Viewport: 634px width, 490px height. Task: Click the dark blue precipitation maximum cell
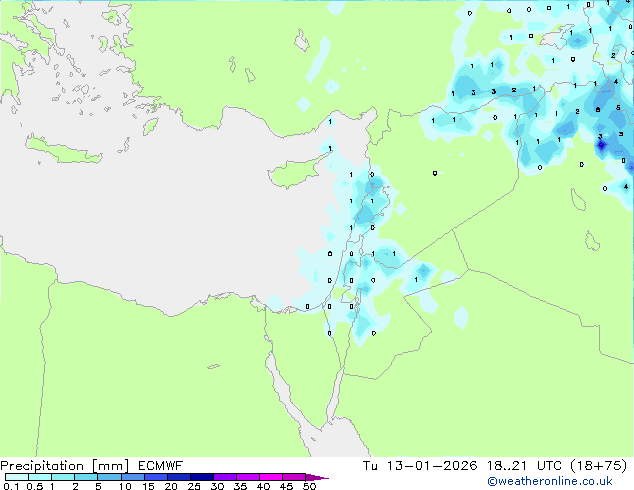click(601, 145)
